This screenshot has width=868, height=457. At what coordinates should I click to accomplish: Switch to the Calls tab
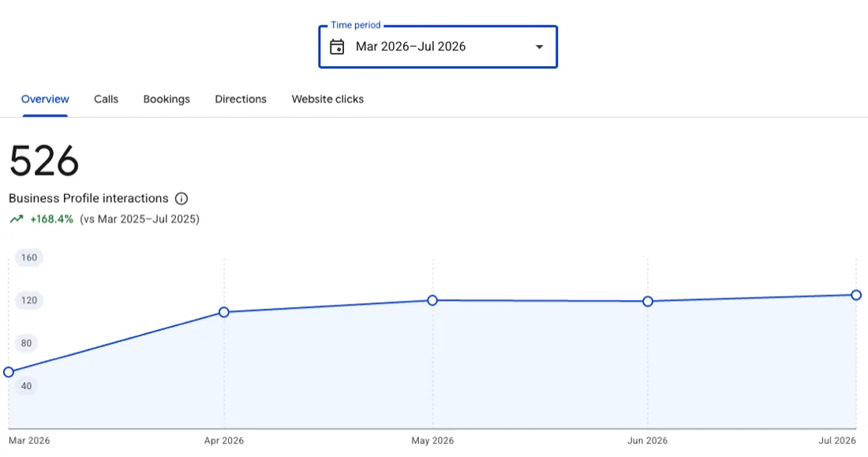(x=106, y=99)
